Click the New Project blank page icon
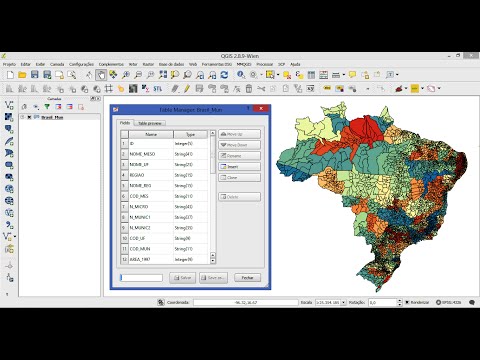 (10, 75)
